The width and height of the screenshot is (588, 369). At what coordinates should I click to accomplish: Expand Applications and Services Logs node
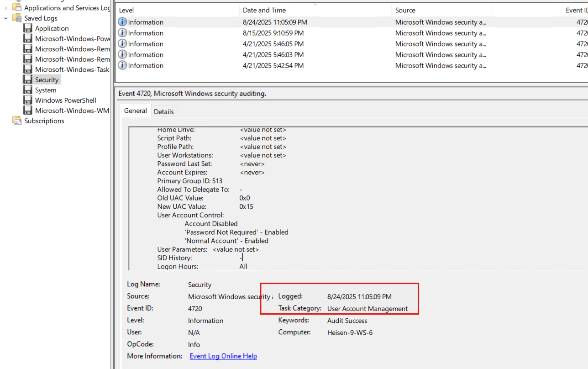(x=6, y=8)
